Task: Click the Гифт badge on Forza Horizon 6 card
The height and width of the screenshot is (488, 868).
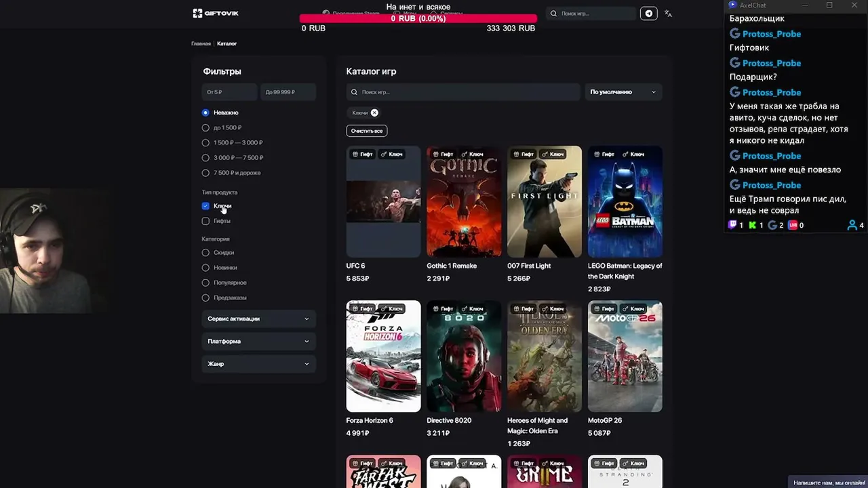Action: click(362, 308)
